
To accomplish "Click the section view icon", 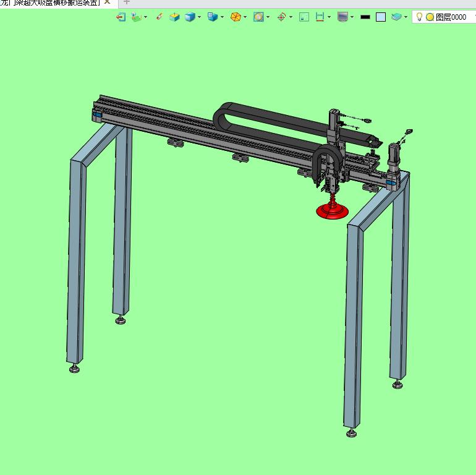I will click(x=258, y=17).
